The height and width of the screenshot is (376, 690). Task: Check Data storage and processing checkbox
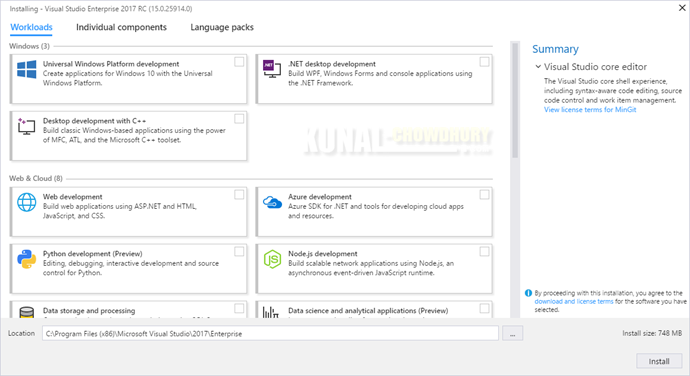[x=239, y=308]
